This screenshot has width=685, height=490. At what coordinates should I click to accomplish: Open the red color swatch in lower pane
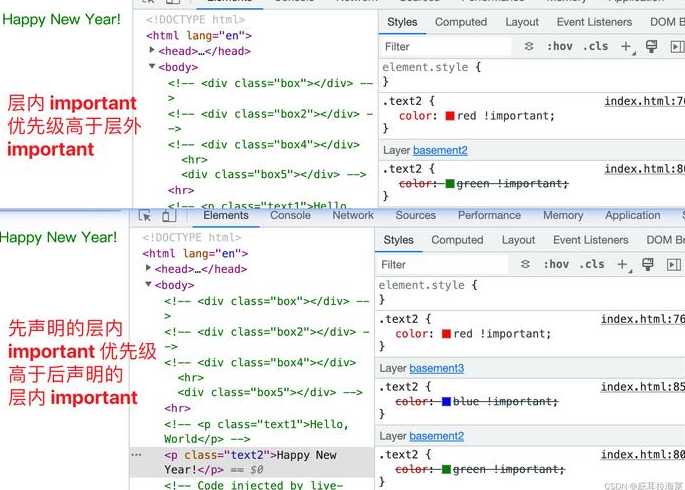pyautogui.click(x=446, y=334)
